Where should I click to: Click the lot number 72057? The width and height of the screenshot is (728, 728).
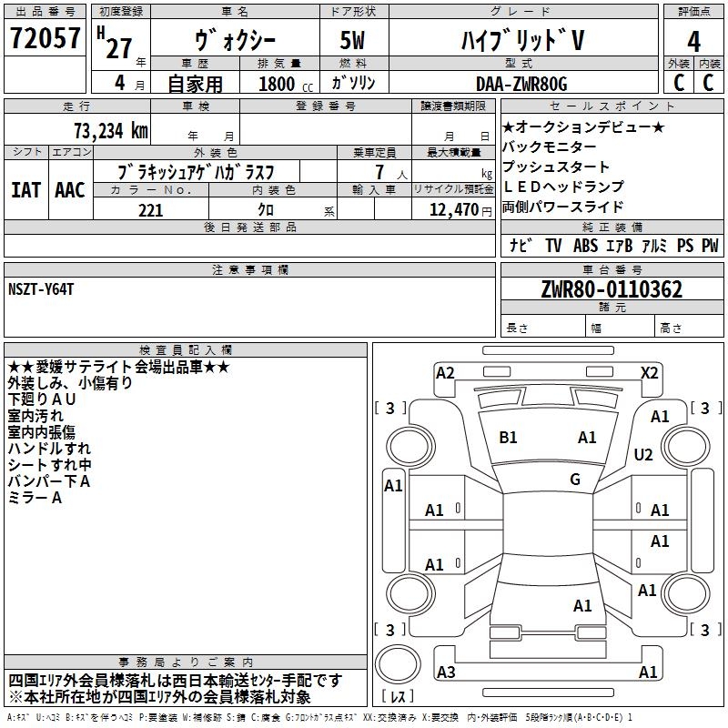click(x=45, y=40)
